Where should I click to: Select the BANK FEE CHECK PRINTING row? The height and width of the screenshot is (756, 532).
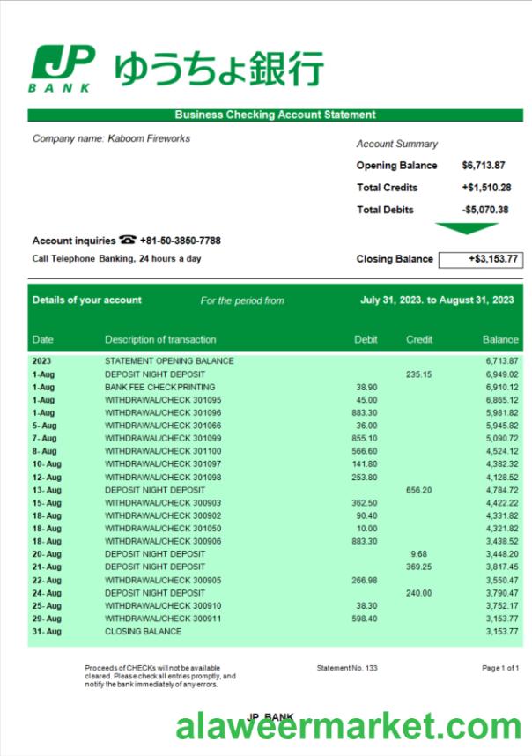pyautogui.click(x=159, y=387)
